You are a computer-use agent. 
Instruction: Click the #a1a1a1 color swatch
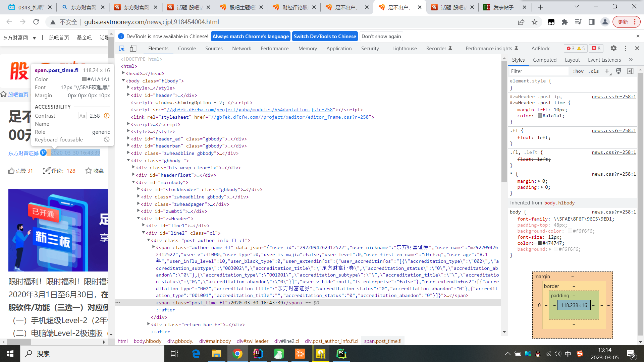pos(540,116)
